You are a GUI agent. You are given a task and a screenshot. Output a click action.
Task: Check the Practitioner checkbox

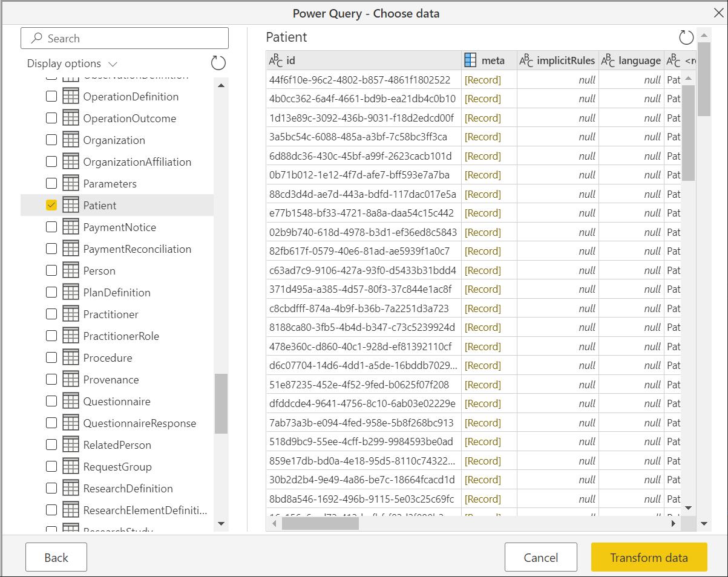51,314
